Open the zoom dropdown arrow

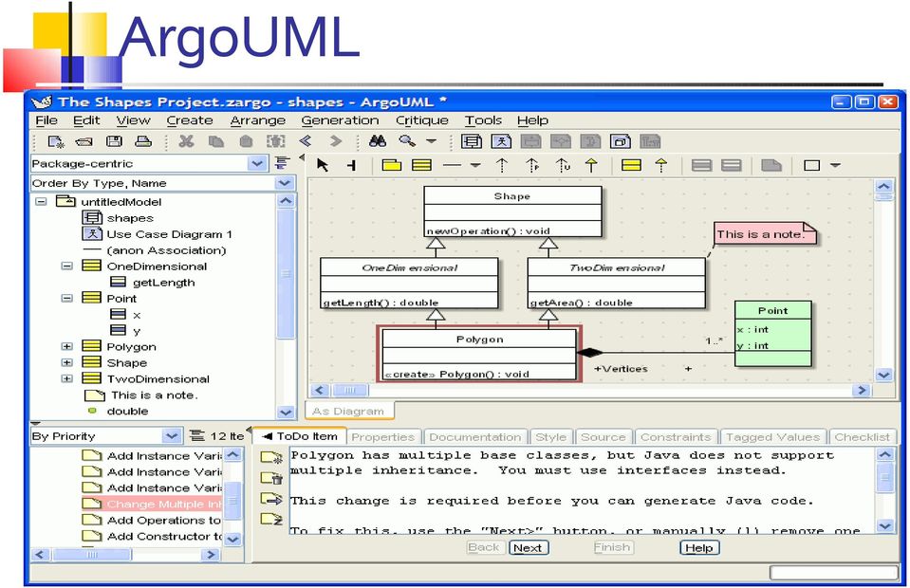tap(431, 141)
